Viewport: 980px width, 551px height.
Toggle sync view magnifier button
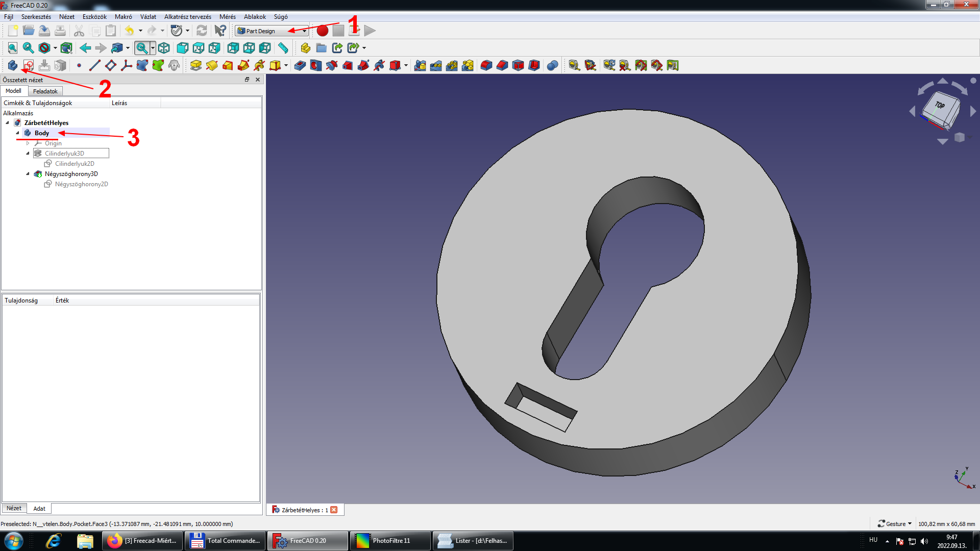pos(142,48)
